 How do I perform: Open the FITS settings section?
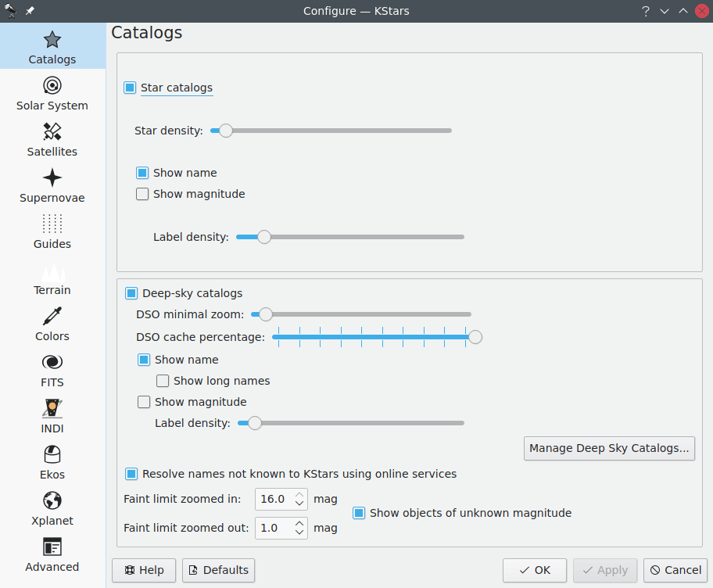(52, 369)
